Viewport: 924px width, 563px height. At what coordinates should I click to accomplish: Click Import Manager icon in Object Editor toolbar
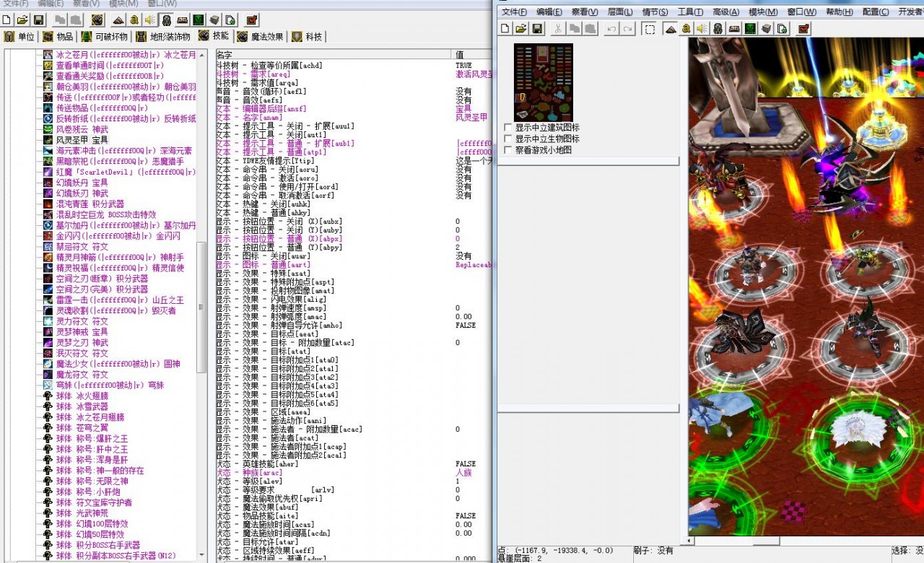230,19
